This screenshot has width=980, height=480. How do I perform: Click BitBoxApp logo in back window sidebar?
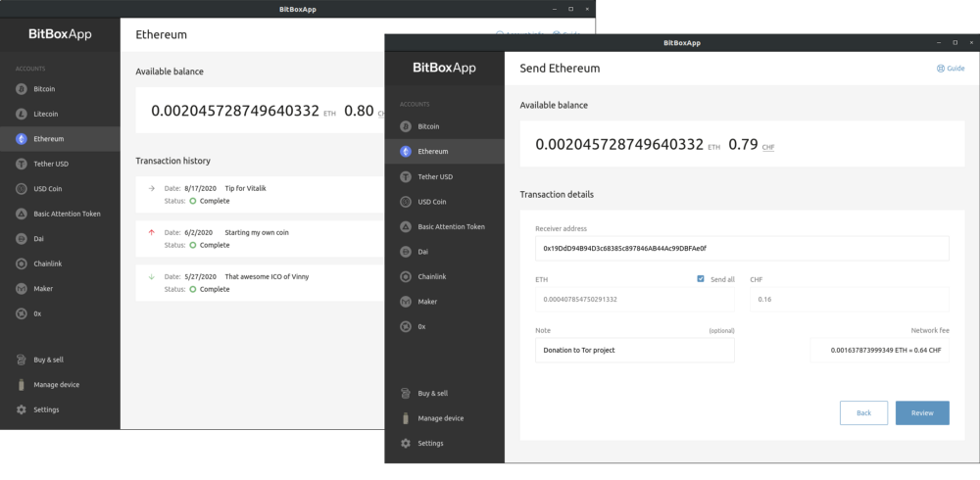60,34
